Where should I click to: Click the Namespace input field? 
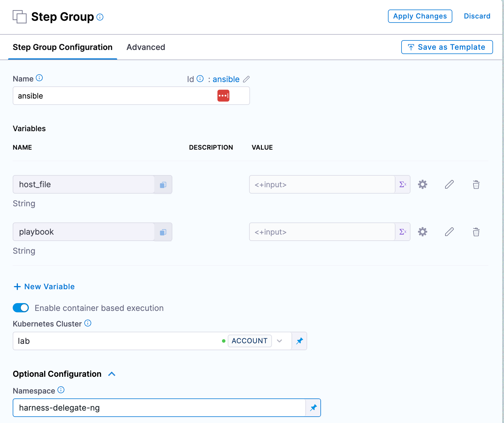pyautogui.click(x=159, y=408)
